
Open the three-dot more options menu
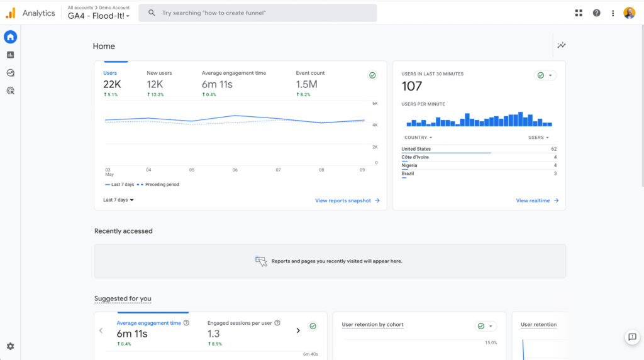point(613,13)
